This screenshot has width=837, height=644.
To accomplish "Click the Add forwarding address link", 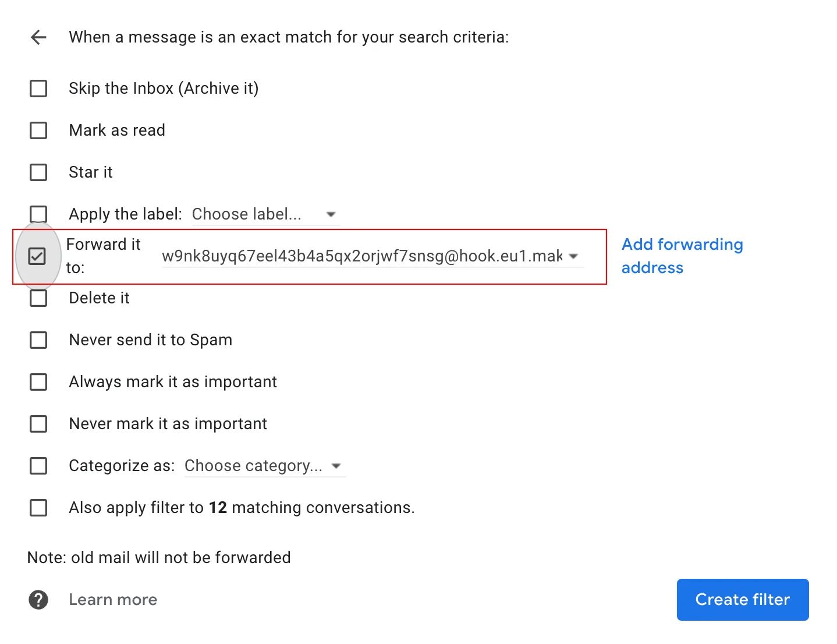I will (x=682, y=256).
